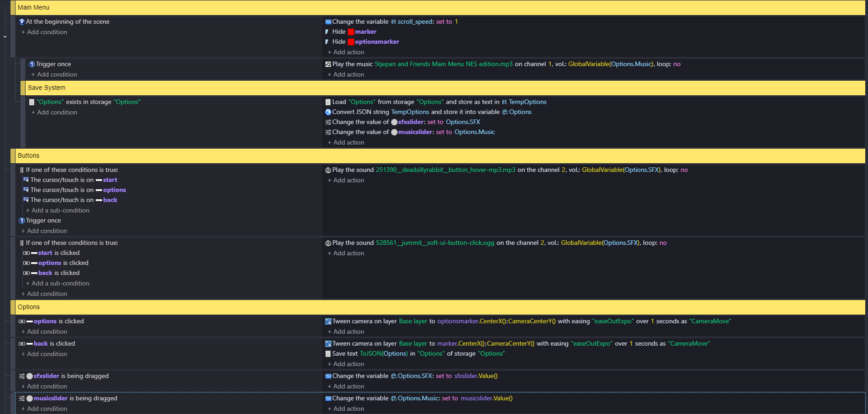Add condition under 'At the beginning of the scene'
Image resolution: width=868 pixels, height=414 pixels.
44,32
